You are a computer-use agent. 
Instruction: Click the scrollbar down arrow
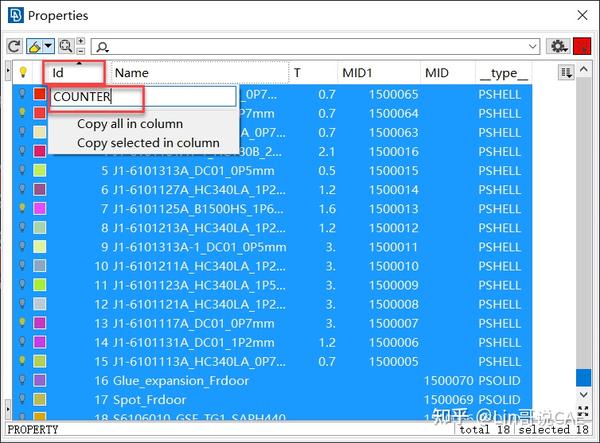[583, 394]
